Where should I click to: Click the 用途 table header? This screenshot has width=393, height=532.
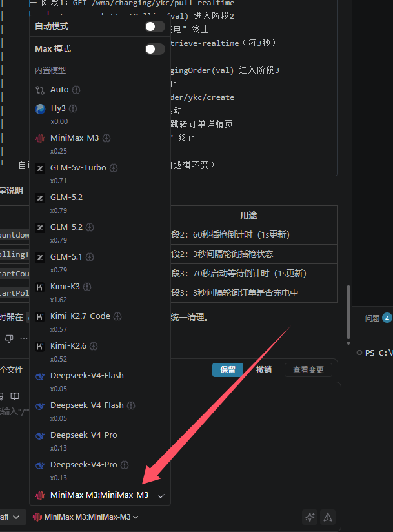248,215
